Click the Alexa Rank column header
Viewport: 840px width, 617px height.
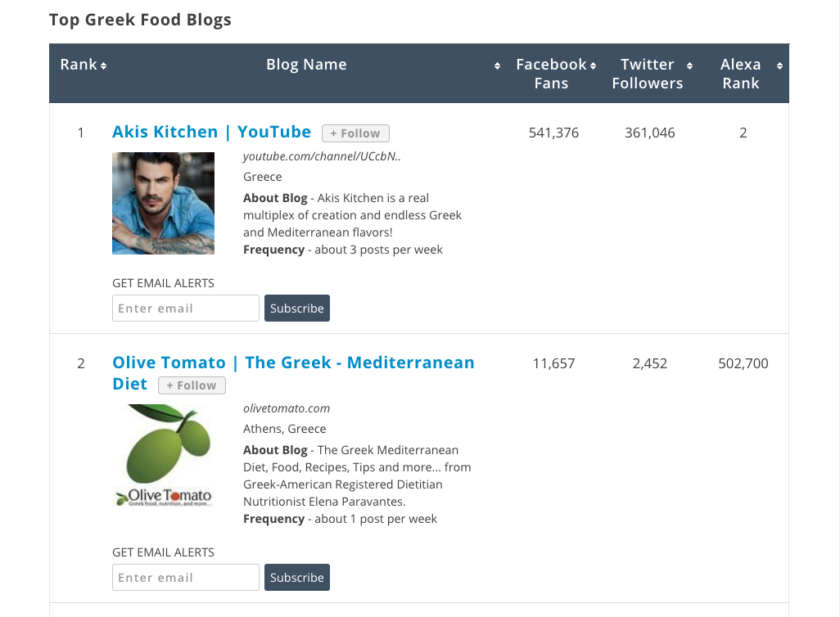pos(740,74)
